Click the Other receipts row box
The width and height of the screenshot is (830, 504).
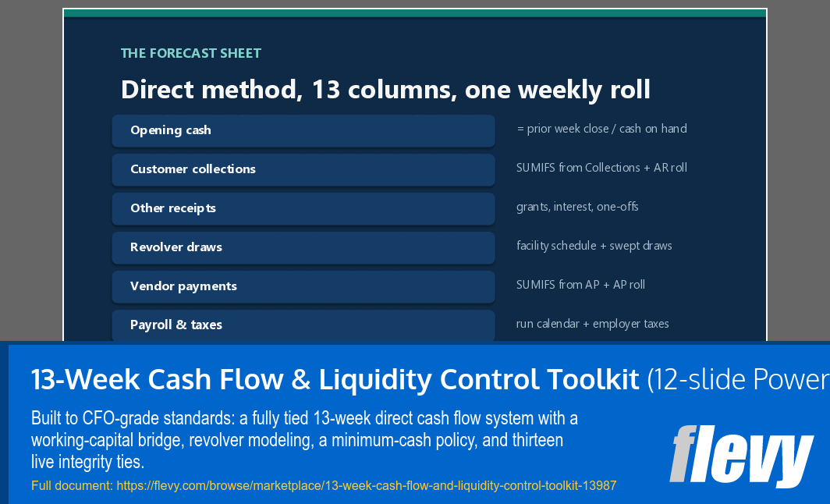(303, 208)
